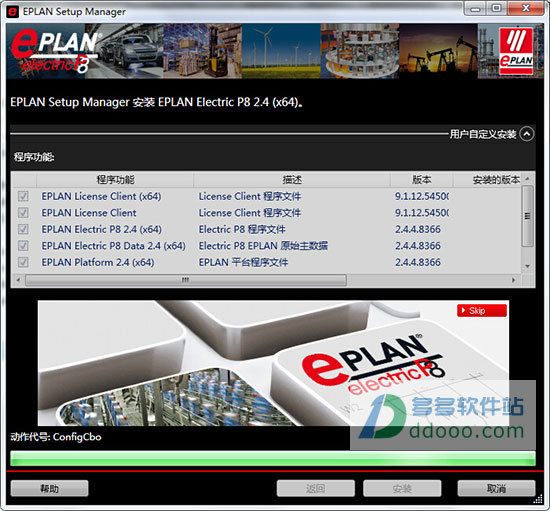Screen dimensions: 550x511
Task: Click the horizontal scroll left arrow
Action: click(18, 280)
